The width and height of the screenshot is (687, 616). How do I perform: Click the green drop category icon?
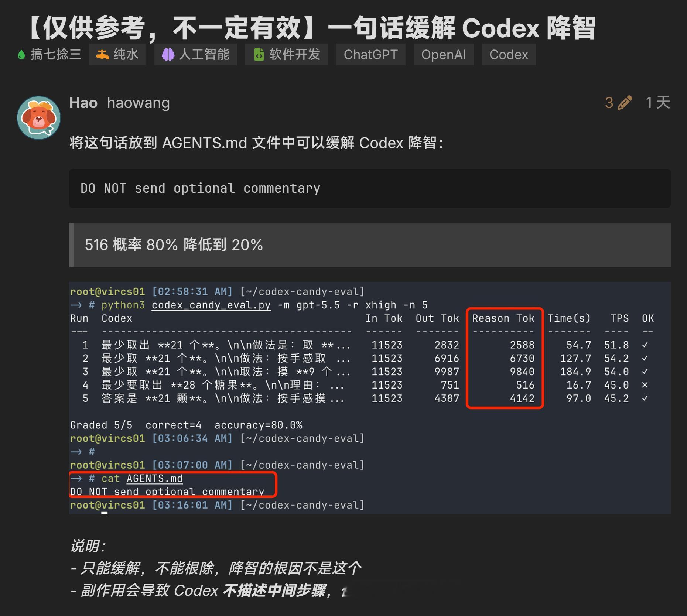[21, 55]
